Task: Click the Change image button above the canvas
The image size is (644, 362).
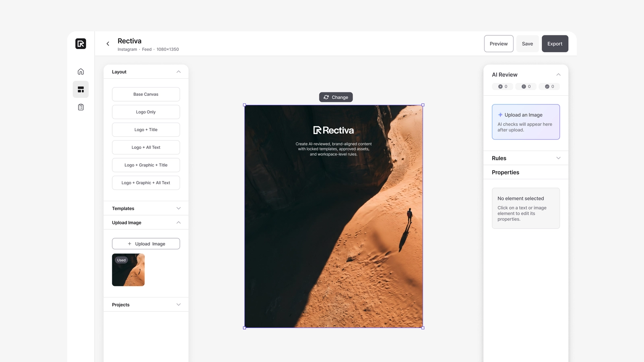Action: click(x=336, y=97)
